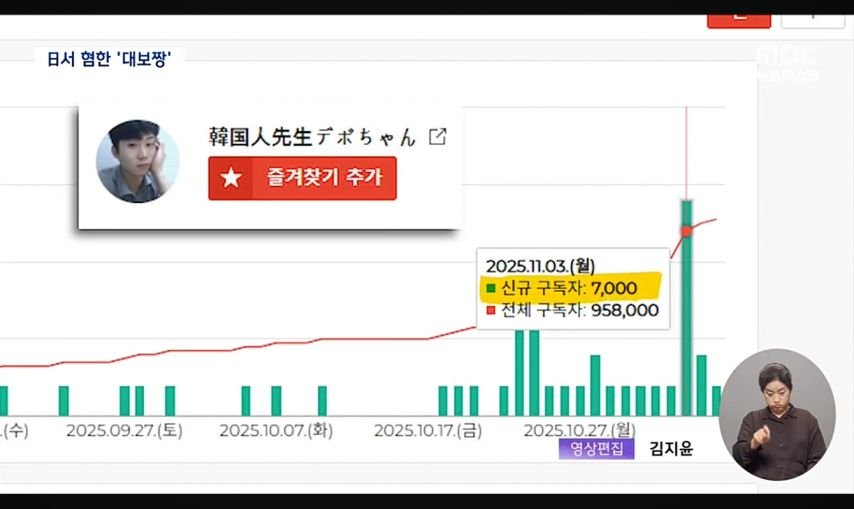854x509 pixels.
Task: Click the tooltip date 2025.11.03.(월)
Action: [x=540, y=265]
